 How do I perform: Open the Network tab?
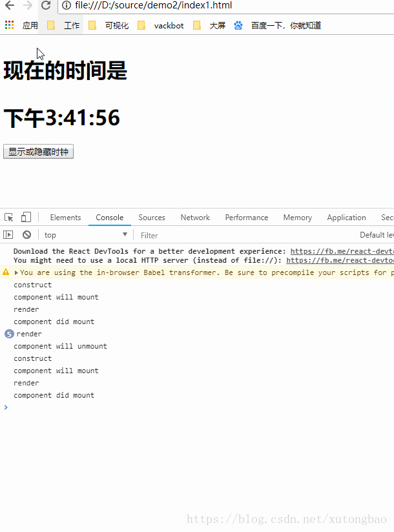point(195,218)
